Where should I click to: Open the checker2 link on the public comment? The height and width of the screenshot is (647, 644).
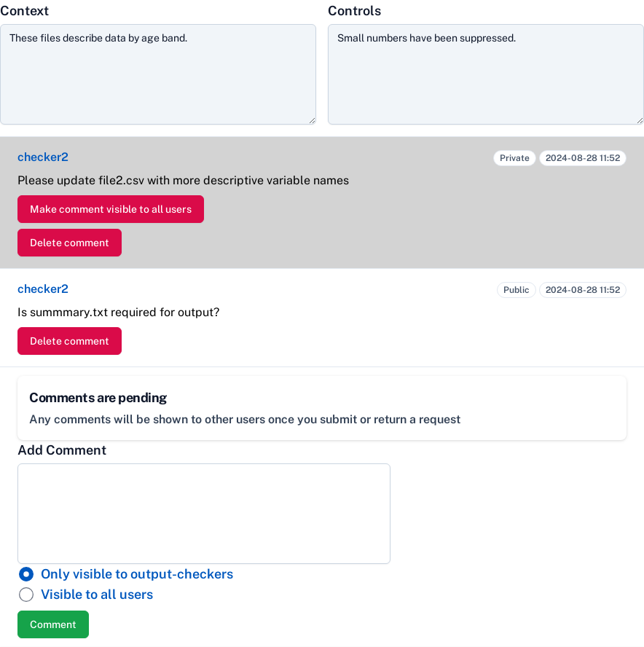click(42, 289)
